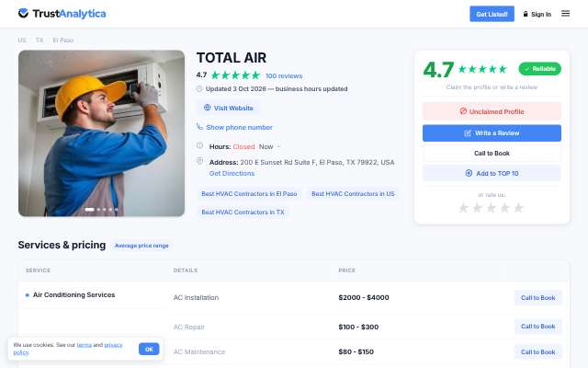Click the AC Installation details text
Viewport: 588px width, 368px height.
[x=196, y=297]
